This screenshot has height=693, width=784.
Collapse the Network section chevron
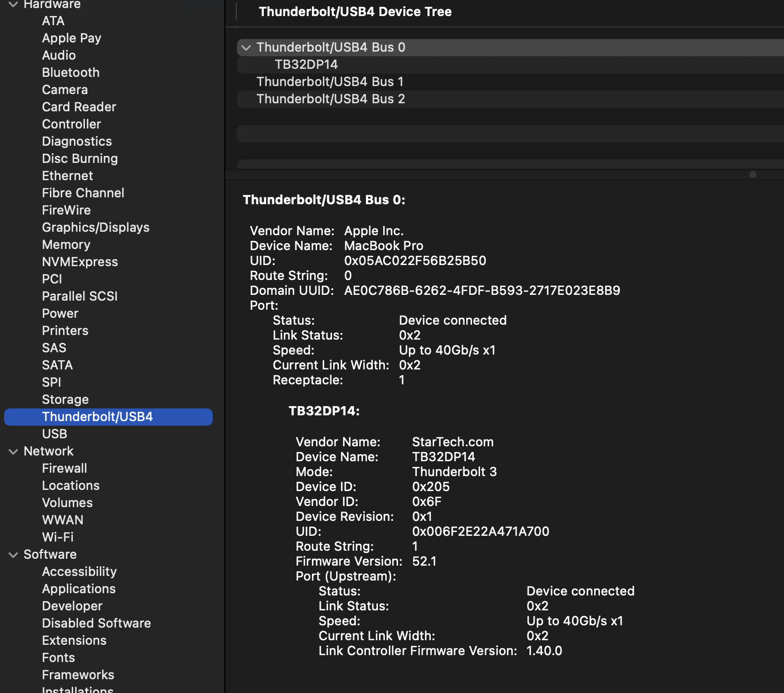point(13,451)
